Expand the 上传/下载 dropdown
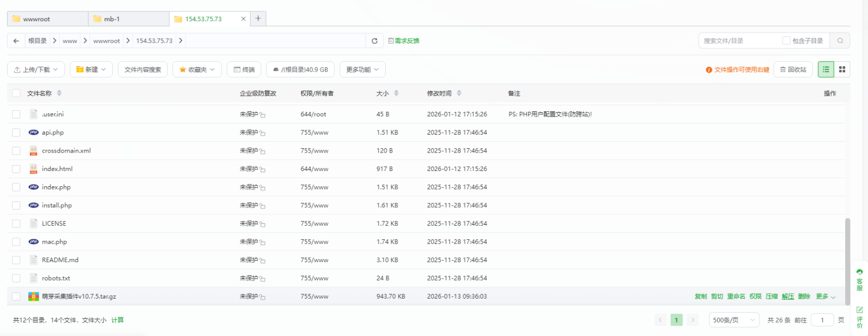 click(x=36, y=69)
